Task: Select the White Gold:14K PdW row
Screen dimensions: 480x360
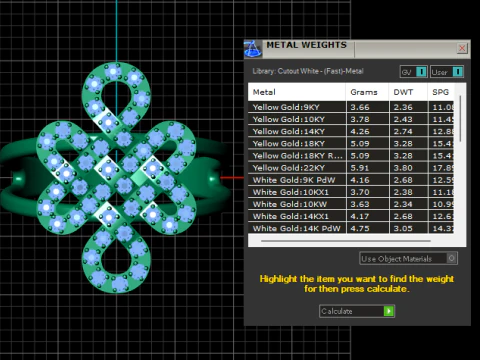Action: coord(351,228)
